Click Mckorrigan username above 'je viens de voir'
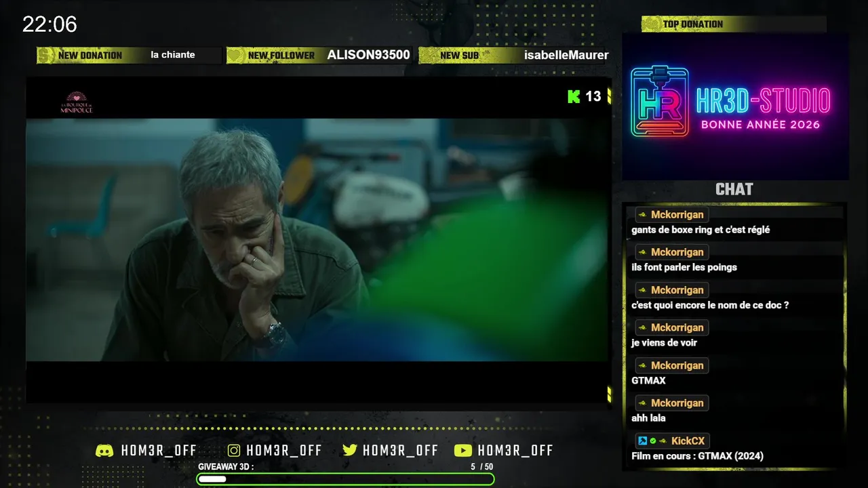The image size is (868, 488). [677, 327]
